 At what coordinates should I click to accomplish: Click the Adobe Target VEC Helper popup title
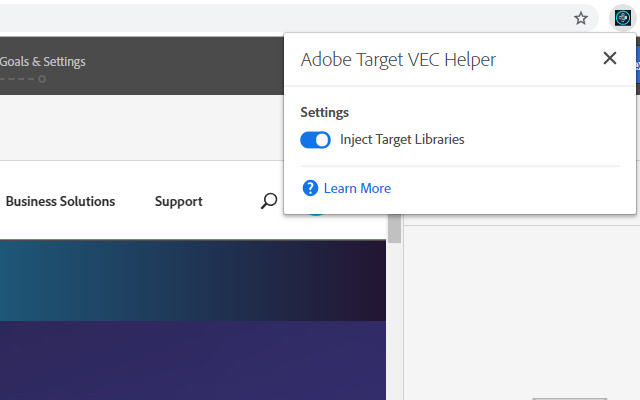tap(398, 60)
